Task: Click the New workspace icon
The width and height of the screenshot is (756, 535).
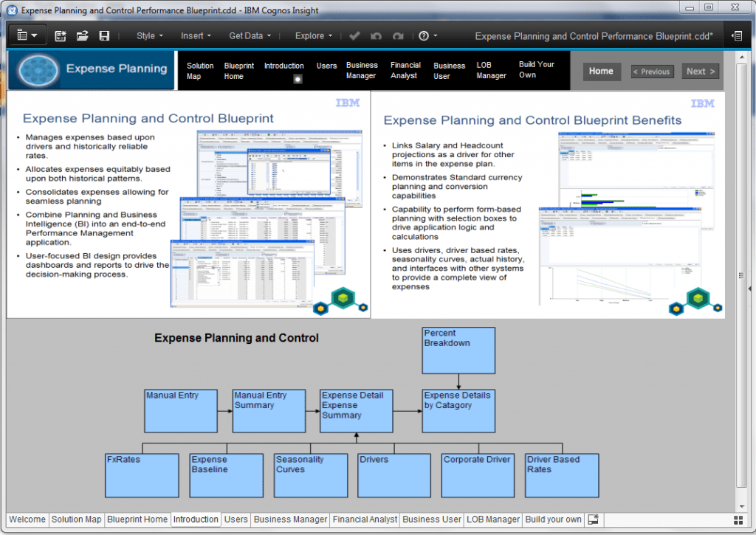Action: point(61,35)
